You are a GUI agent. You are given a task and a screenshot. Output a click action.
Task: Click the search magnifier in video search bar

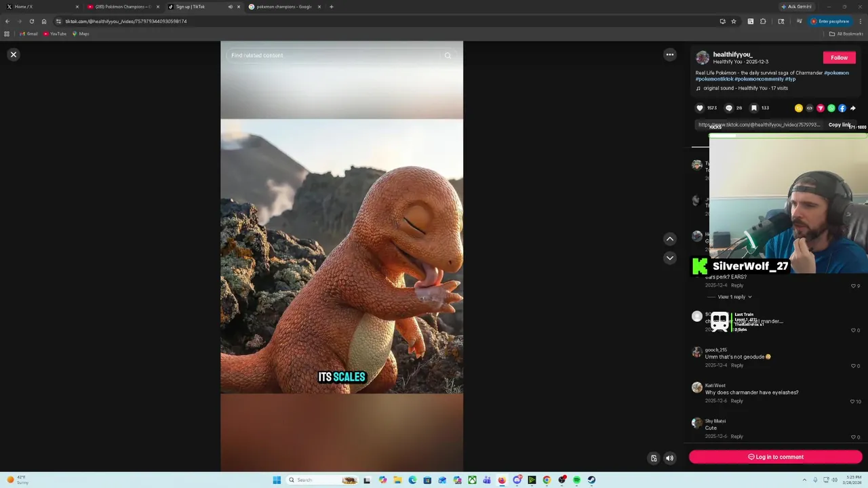point(448,56)
